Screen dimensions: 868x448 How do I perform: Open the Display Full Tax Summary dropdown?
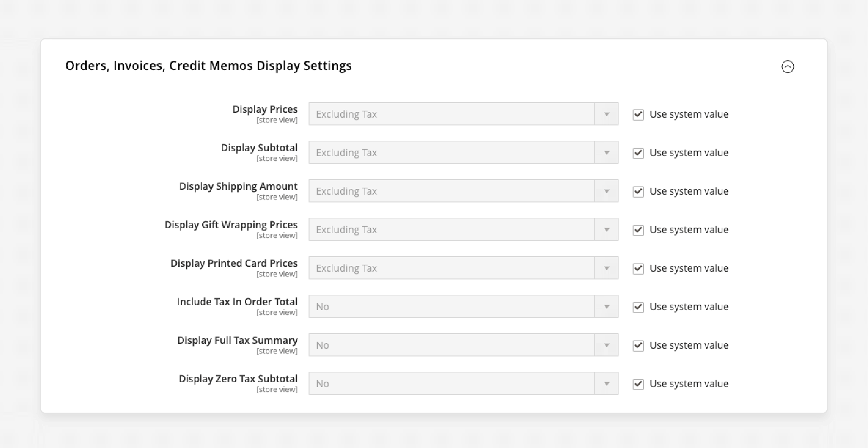[x=463, y=345]
